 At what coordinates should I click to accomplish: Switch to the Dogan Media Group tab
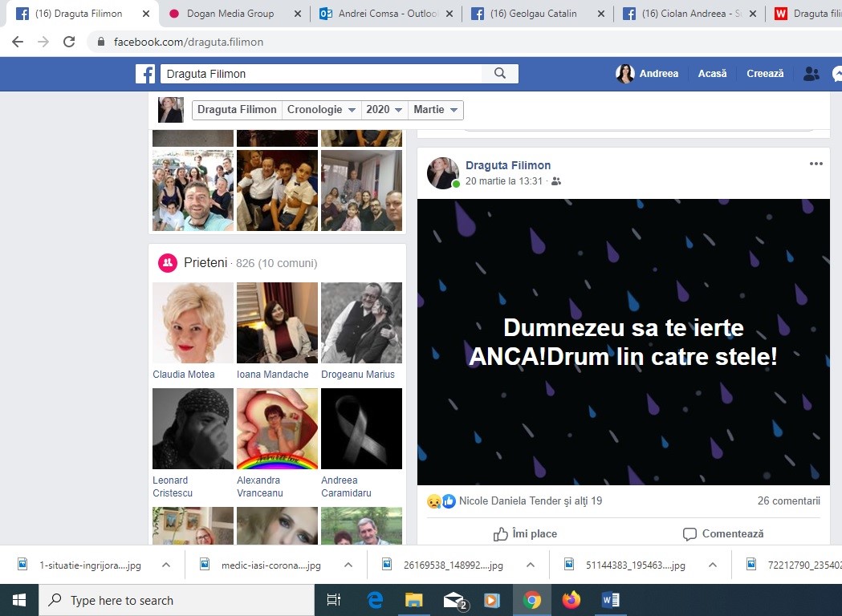[x=230, y=14]
